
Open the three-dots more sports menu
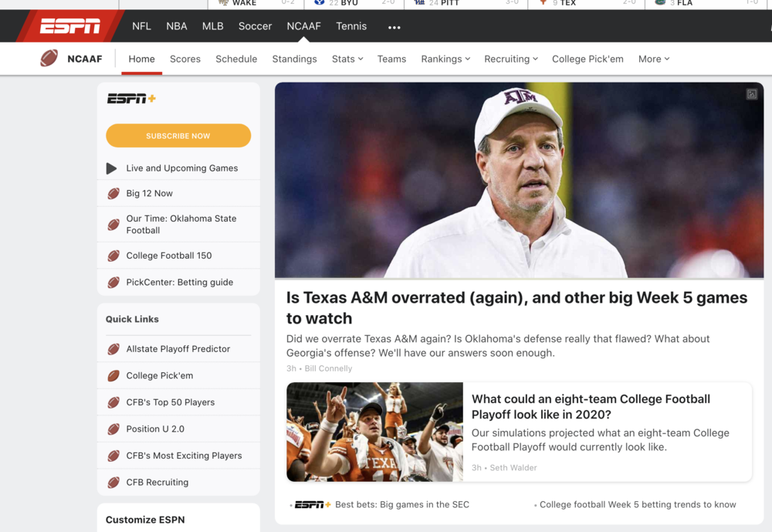pyautogui.click(x=394, y=27)
